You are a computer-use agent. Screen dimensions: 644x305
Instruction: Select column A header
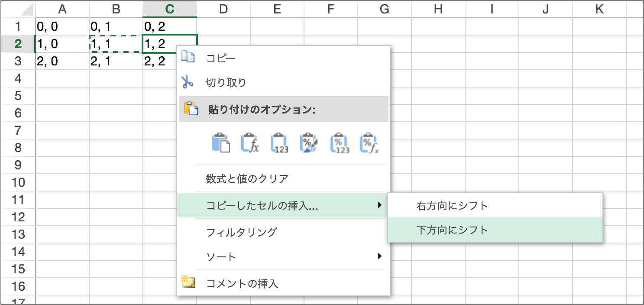pos(62,10)
